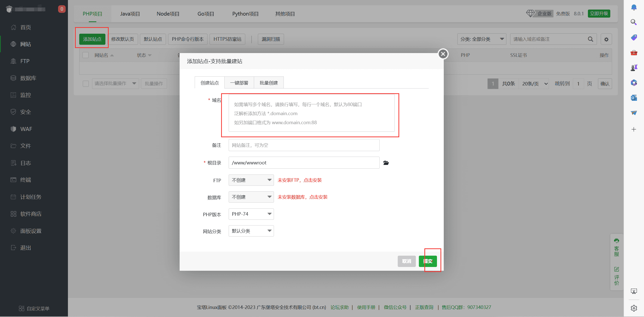The image size is (644, 317).
Task: Open the site list settings gear
Action: (x=606, y=39)
